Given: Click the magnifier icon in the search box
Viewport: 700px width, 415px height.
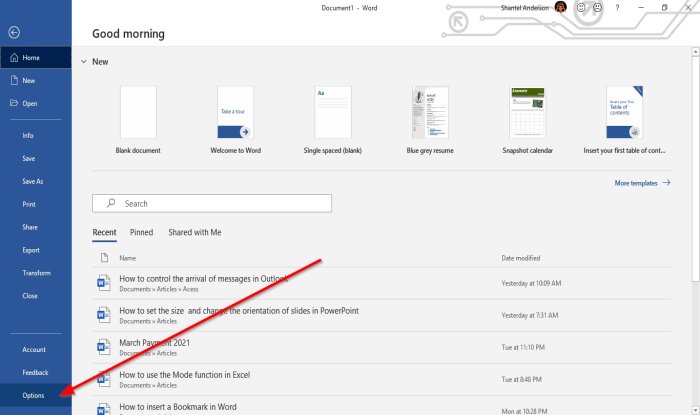Looking at the screenshot, I should pyautogui.click(x=111, y=203).
